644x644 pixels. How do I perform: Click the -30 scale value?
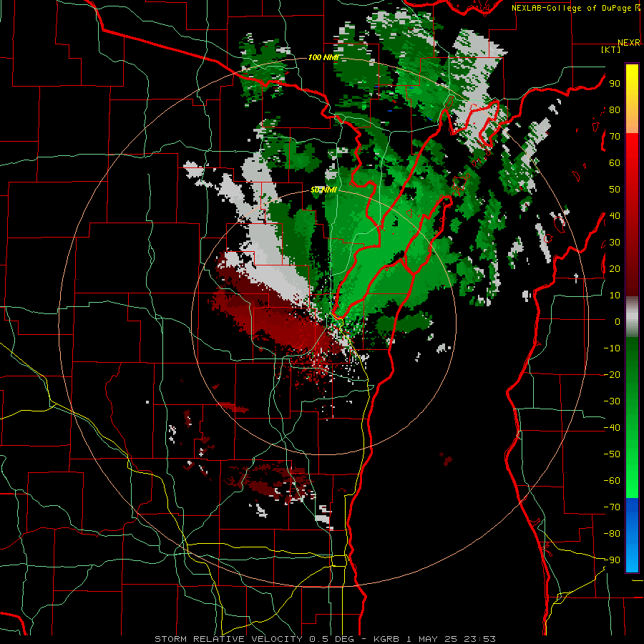pyautogui.click(x=612, y=401)
